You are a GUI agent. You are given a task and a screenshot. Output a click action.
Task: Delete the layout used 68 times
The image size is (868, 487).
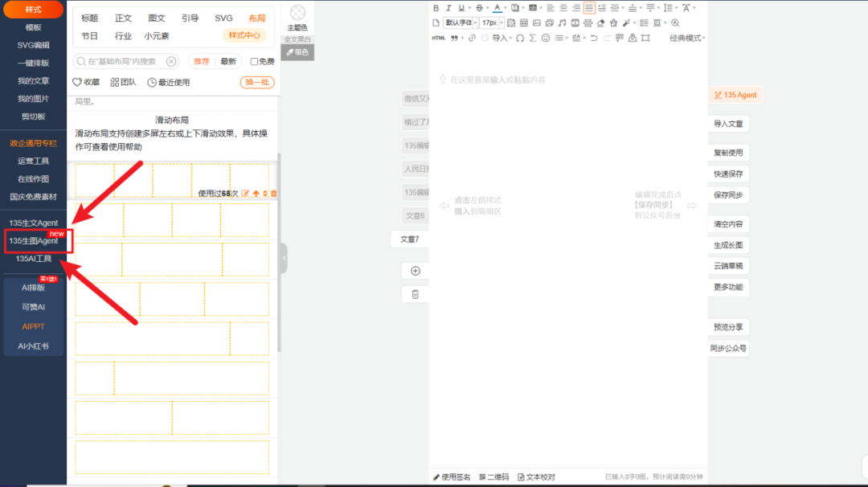[x=273, y=194]
